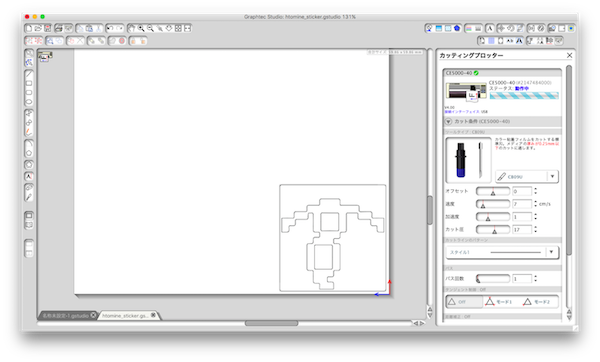Click the 速度 stepper arrows
600x362 pixels.
coord(535,204)
